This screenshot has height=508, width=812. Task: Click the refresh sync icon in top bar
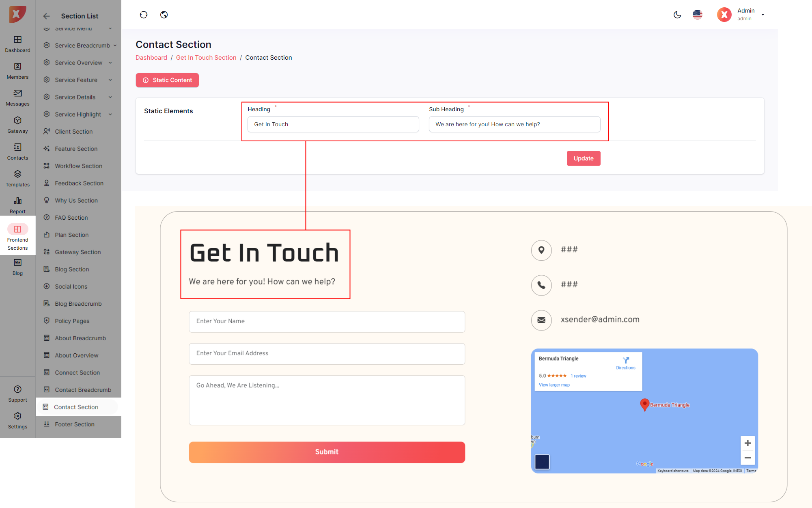144,15
